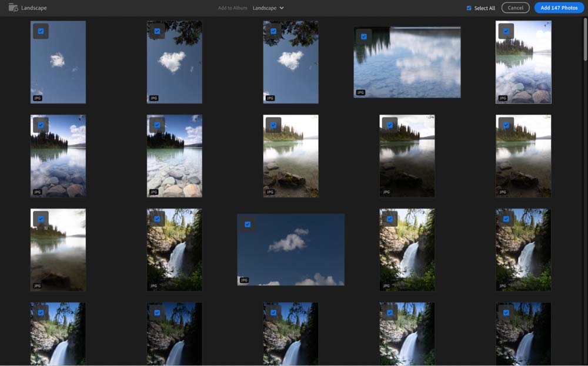Select the second waterfall thumbnail in the bottom row
Image resolution: width=588 pixels, height=366 pixels.
click(x=175, y=334)
